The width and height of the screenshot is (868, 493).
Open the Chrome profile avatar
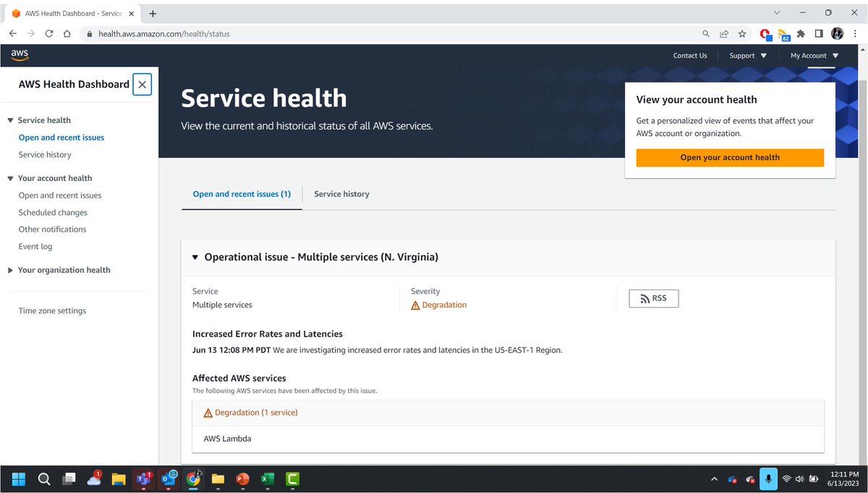point(837,33)
